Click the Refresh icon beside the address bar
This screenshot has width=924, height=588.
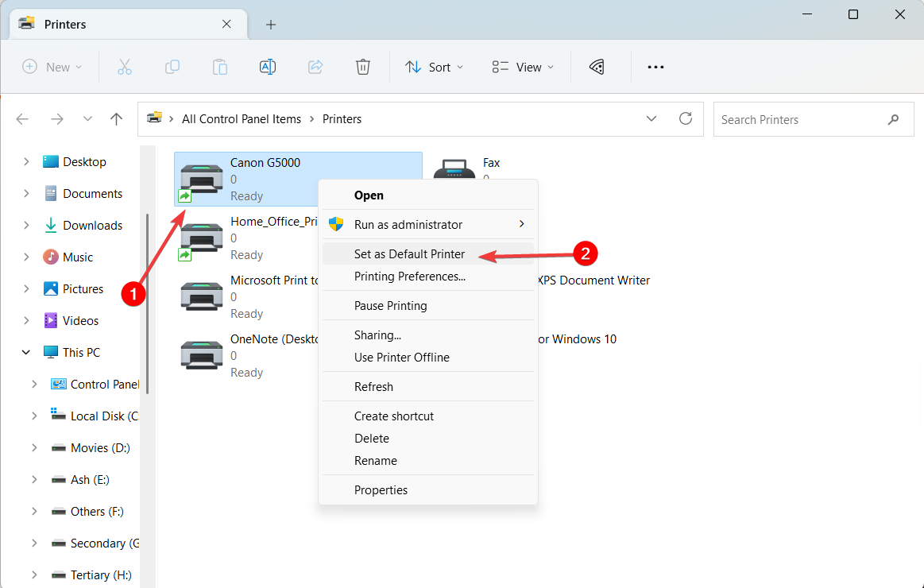point(686,118)
